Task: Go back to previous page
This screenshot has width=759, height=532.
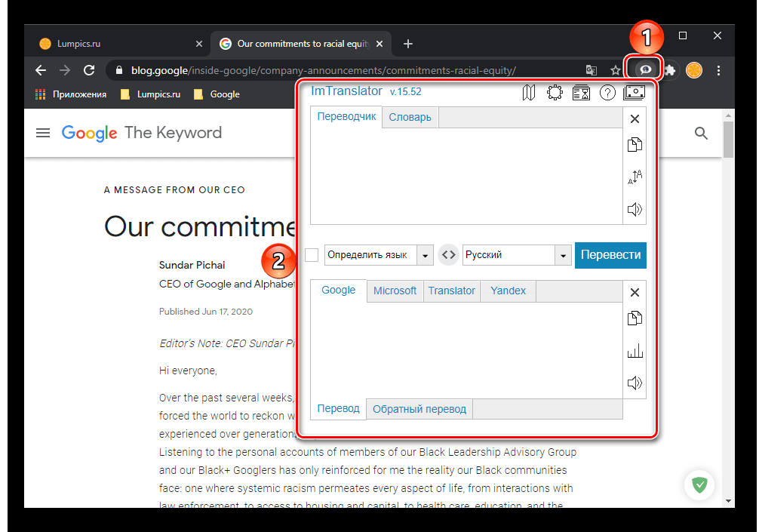Action: (x=41, y=70)
